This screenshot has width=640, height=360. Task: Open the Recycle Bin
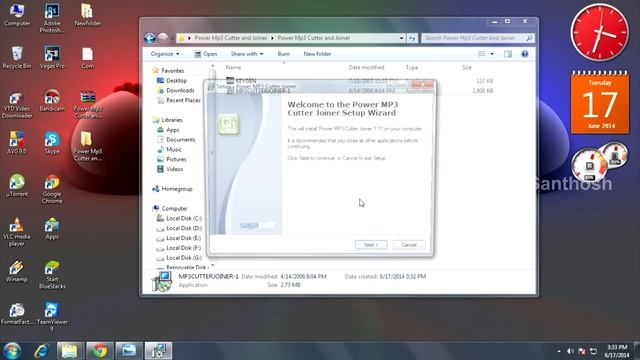17,58
